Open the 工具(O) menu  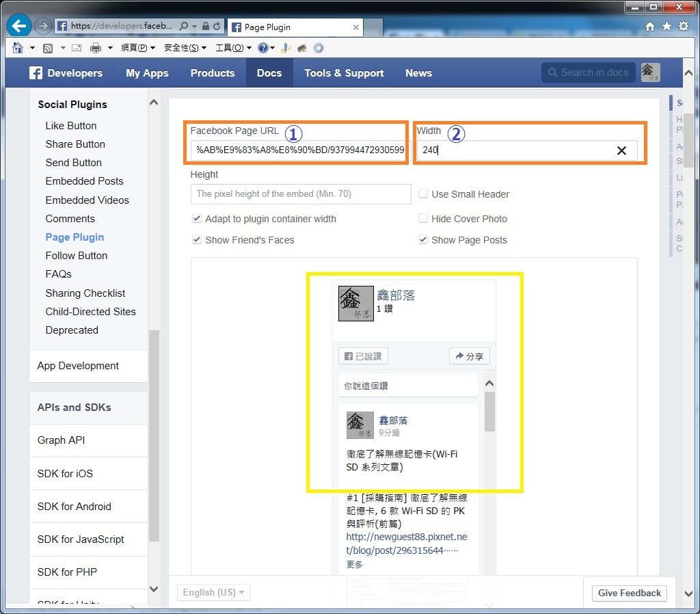point(234,48)
